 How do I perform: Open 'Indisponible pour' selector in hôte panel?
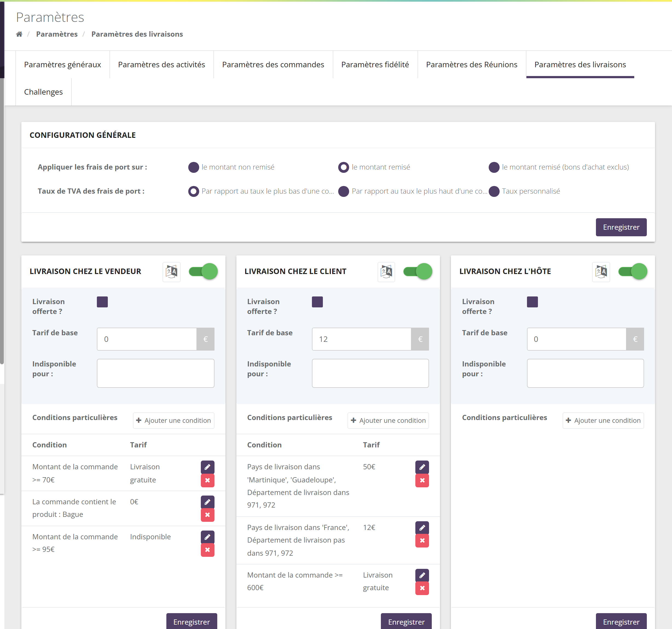pyautogui.click(x=586, y=373)
